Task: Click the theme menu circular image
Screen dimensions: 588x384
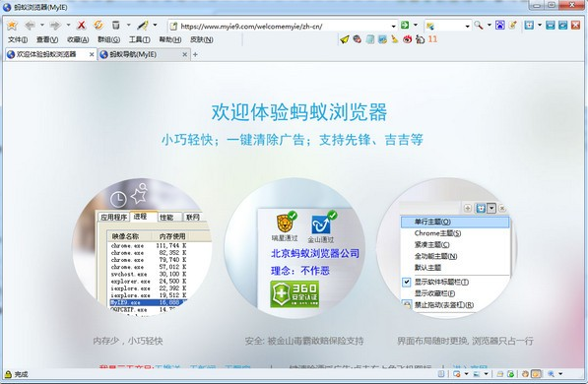Action: (447, 248)
